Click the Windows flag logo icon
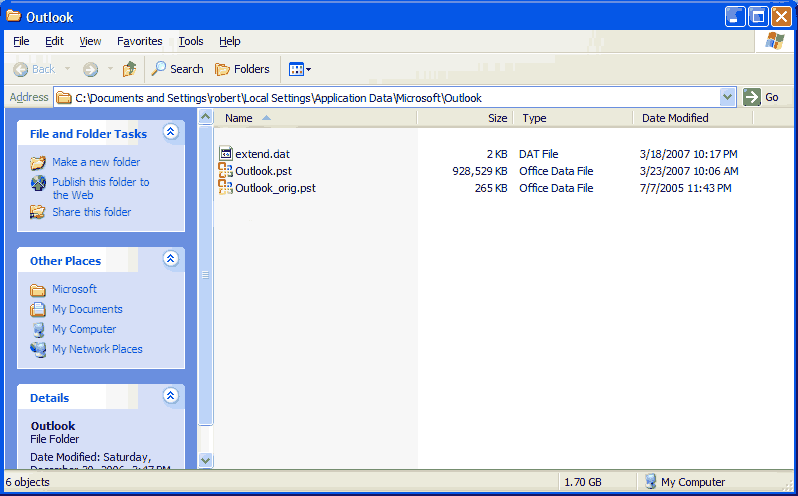 pos(775,41)
